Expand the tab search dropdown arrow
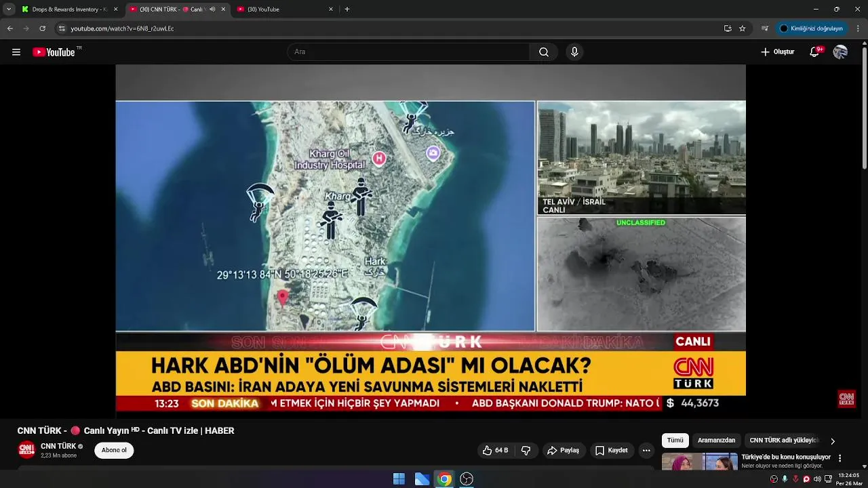868x488 pixels. pyautogui.click(x=9, y=9)
